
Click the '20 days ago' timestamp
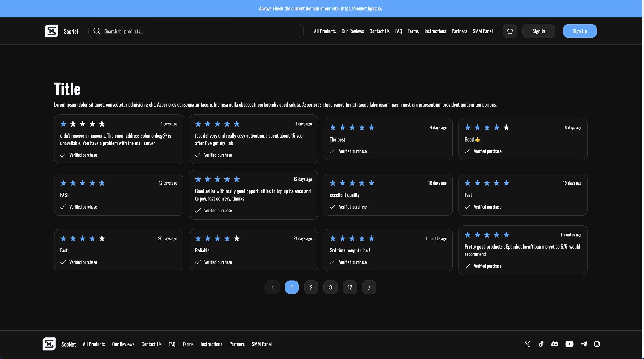(x=168, y=238)
